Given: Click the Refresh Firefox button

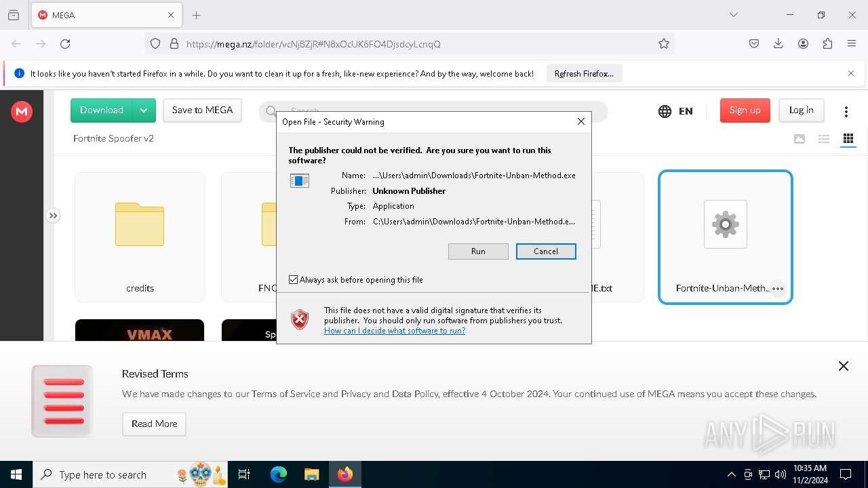Looking at the screenshot, I should [584, 74].
